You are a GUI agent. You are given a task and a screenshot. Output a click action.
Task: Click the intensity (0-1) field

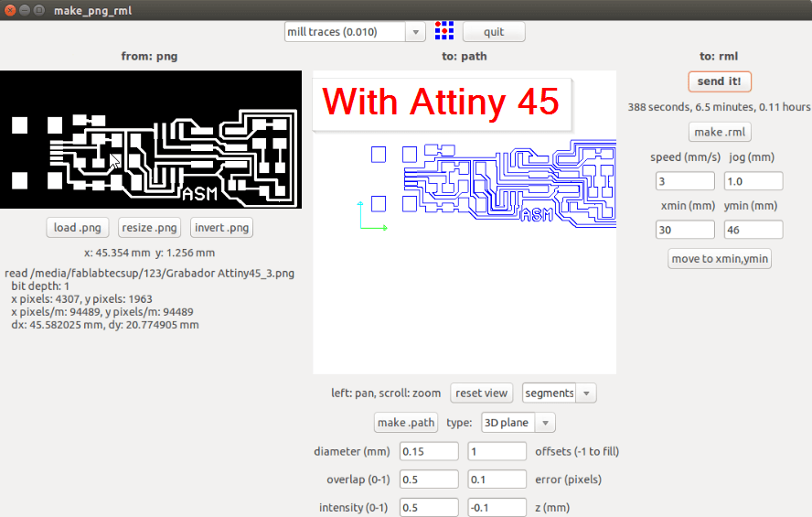429,507
